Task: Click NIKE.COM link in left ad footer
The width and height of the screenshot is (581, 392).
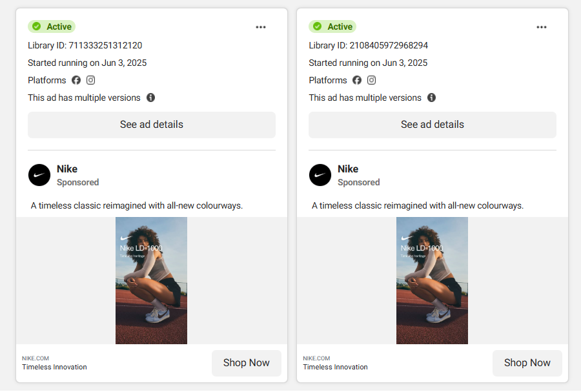Action: (36, 358)
